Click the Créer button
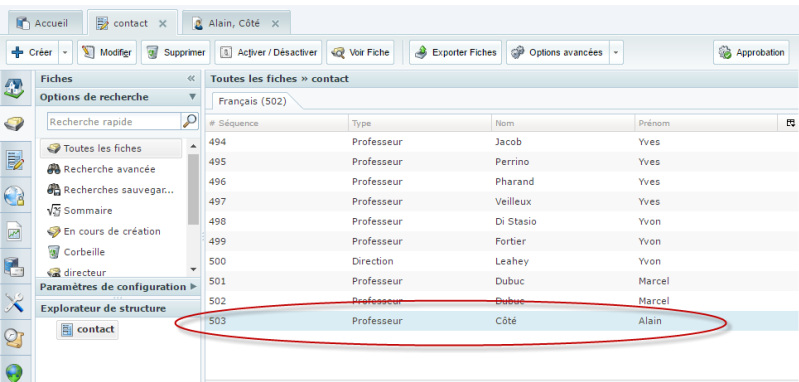The image size is (799, 382). [33, 52]
